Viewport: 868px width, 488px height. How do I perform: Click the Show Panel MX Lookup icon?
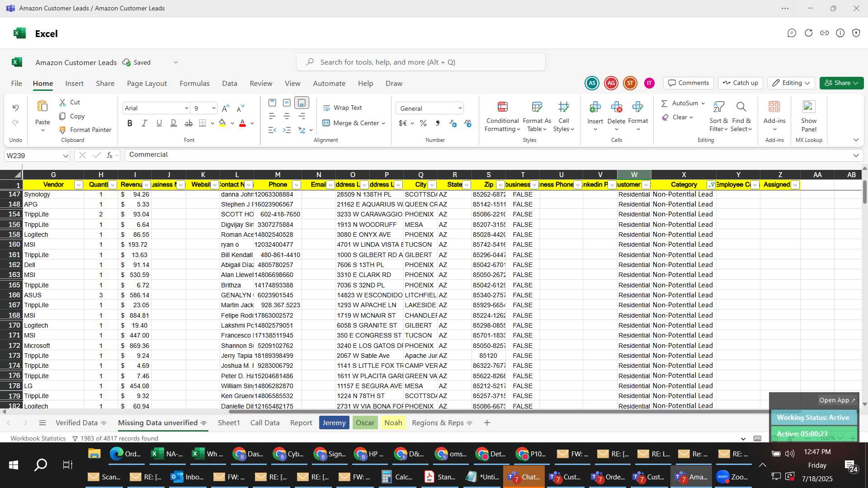809,107
